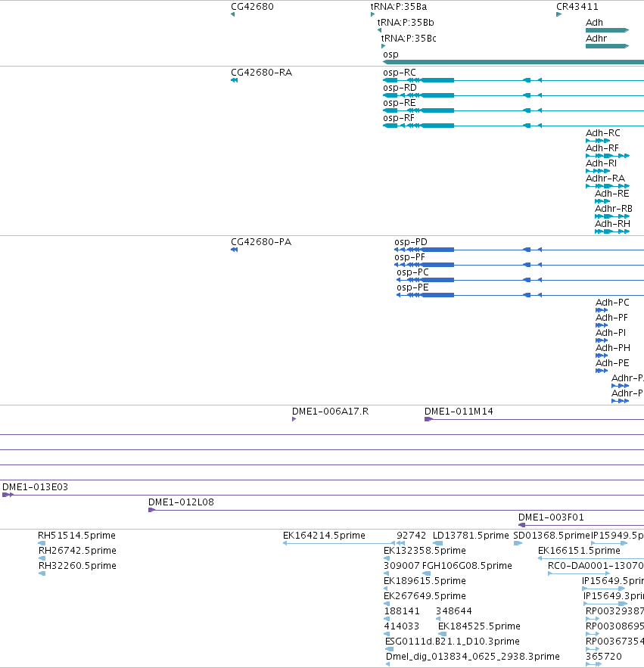This screenshot has height=668, width=644.
Task: Open the Adh-RE transcript label
Action: pos(612,194)
